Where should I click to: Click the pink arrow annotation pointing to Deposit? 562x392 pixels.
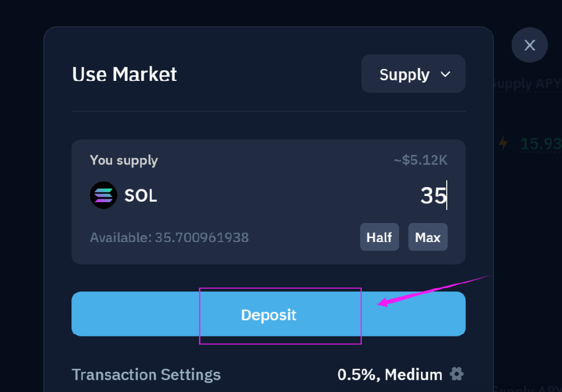coord(434,290)
